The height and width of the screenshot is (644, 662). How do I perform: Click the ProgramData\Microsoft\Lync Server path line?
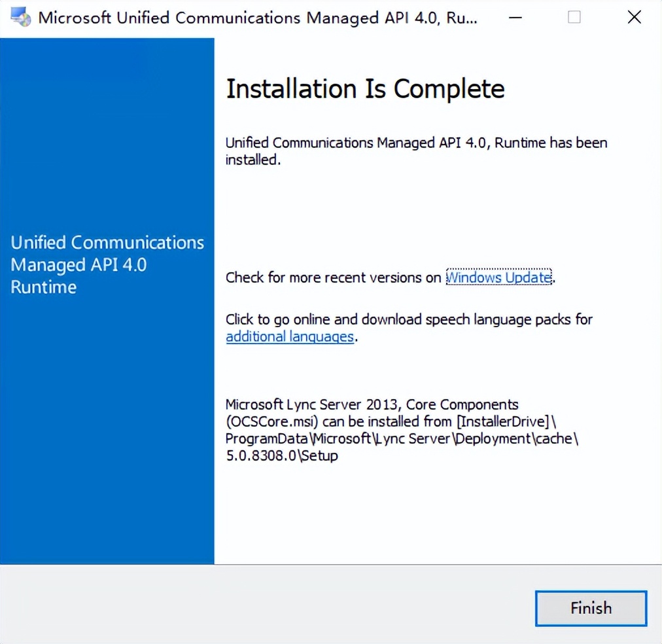coord(402,438)
